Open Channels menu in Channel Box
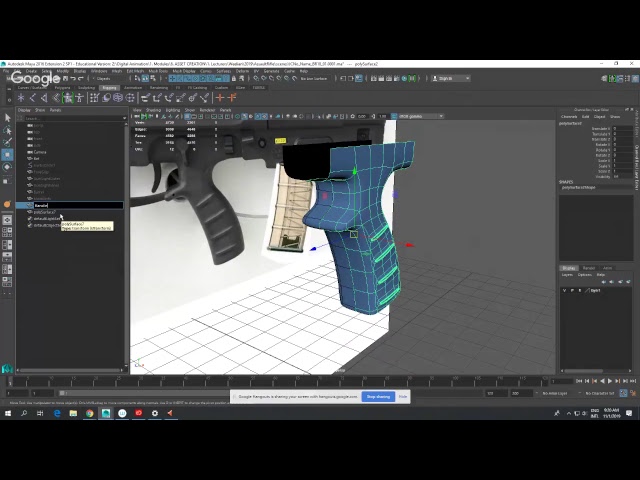Viewport: 640px width, 480px height. tap(569, 117)
